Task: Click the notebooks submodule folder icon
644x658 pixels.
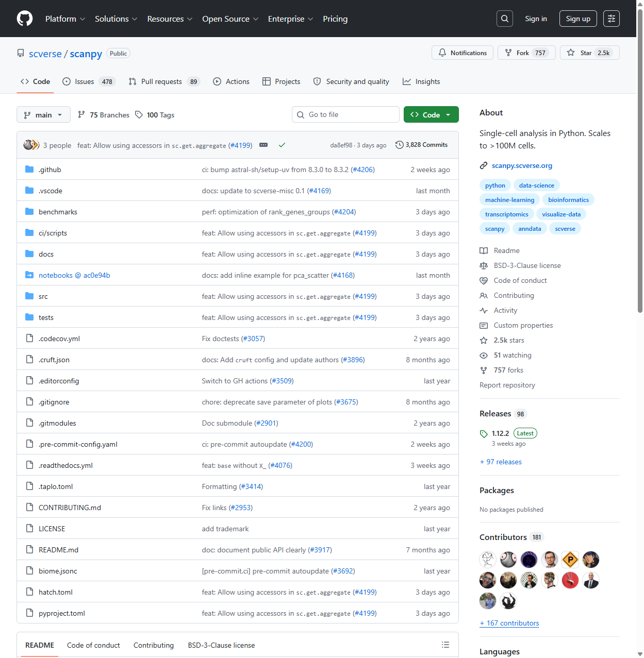Action: [29, 275]
